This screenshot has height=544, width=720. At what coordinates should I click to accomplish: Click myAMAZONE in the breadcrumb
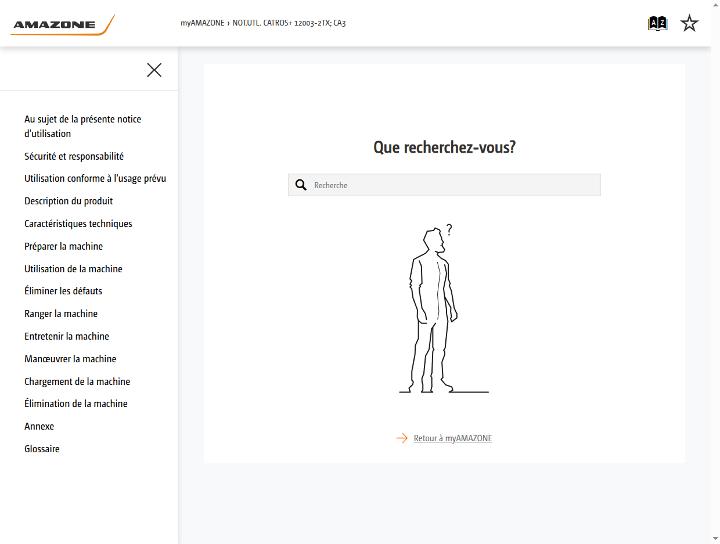202,23
